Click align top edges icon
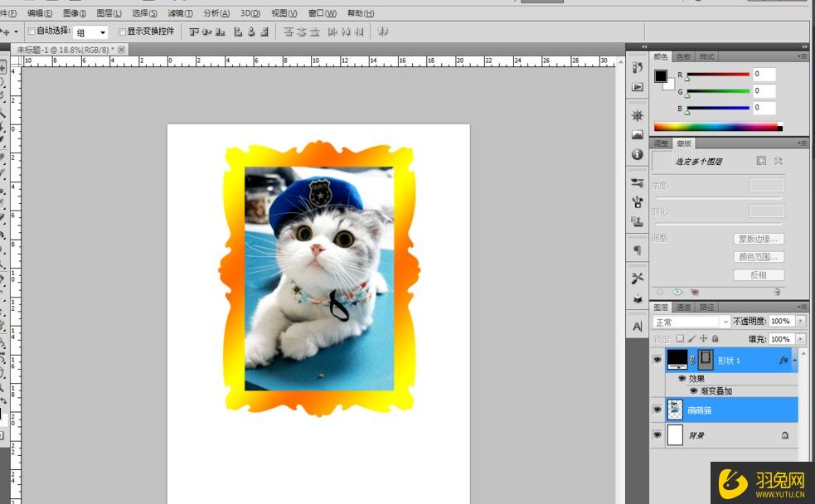This screenshot has width=815, height=504. pos(194,32)
